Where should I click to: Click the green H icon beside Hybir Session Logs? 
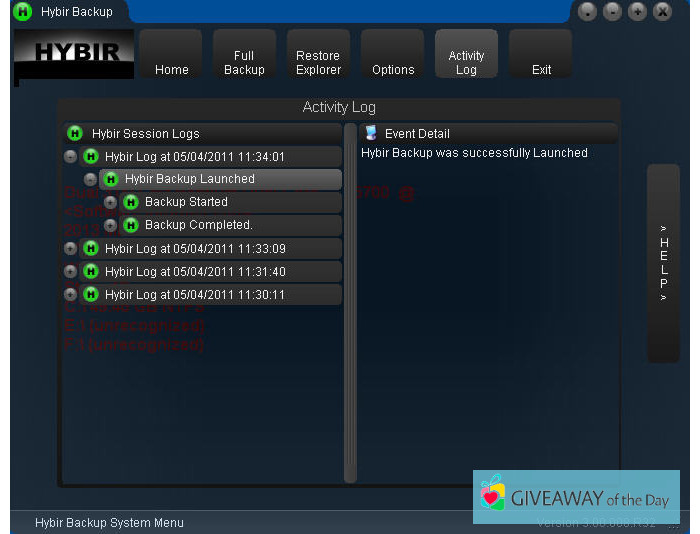(74, 133)
